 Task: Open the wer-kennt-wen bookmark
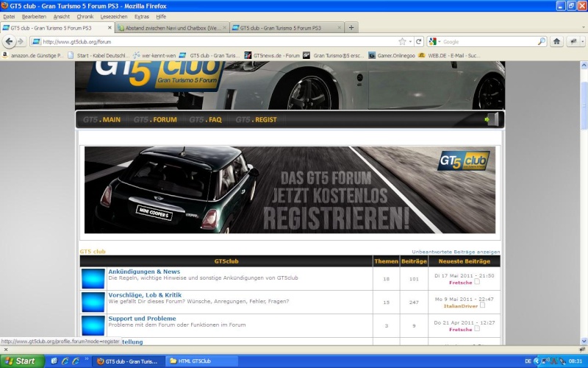[154, 56]
